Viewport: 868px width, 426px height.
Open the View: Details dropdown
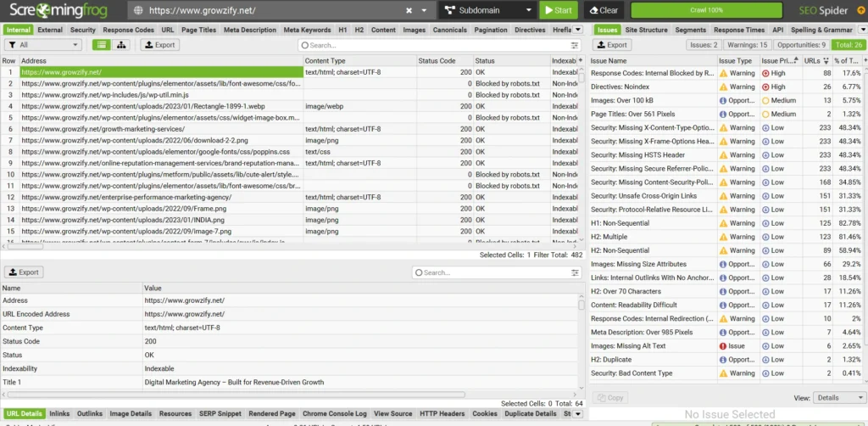coord(839,398)
